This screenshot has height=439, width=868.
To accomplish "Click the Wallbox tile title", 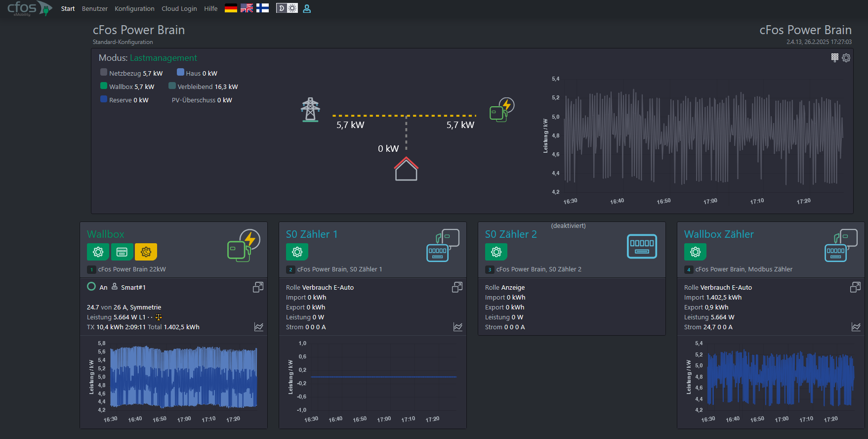I will (x=106, y=234).
